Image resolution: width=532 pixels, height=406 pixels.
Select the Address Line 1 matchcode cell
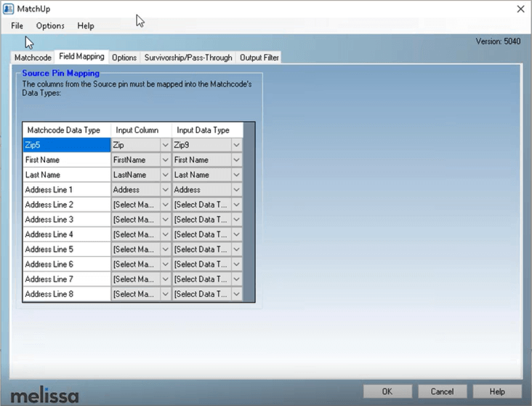[67, 190]
